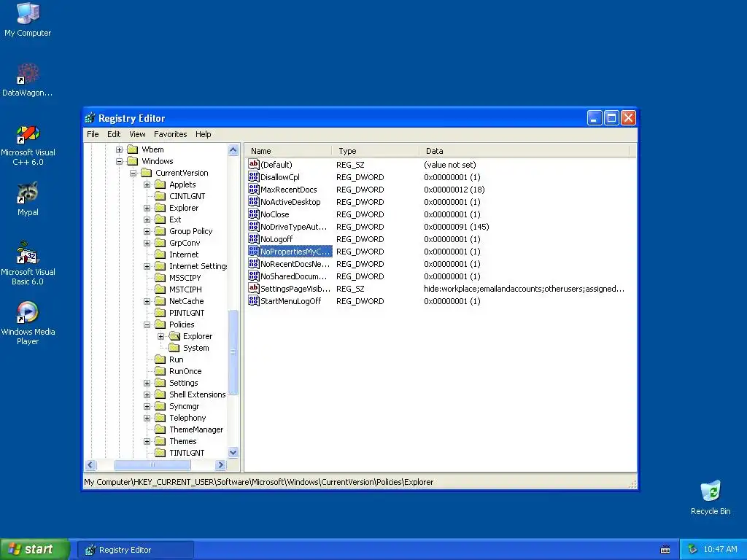The width and height of the screenshot is (747, 560).
Task: Click the DWORD icon beside NoActiveDesktop
Action: pyautogui.click(x=253, y=201)
